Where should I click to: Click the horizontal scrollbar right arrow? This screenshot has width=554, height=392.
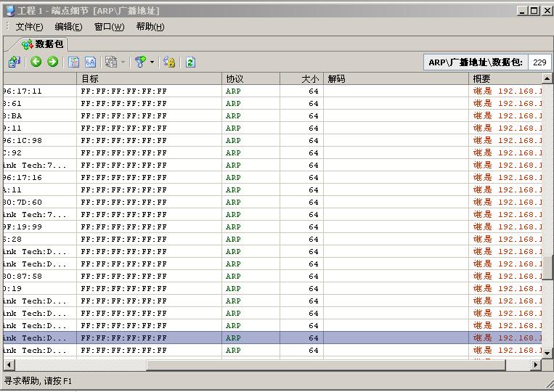point(537,364)
